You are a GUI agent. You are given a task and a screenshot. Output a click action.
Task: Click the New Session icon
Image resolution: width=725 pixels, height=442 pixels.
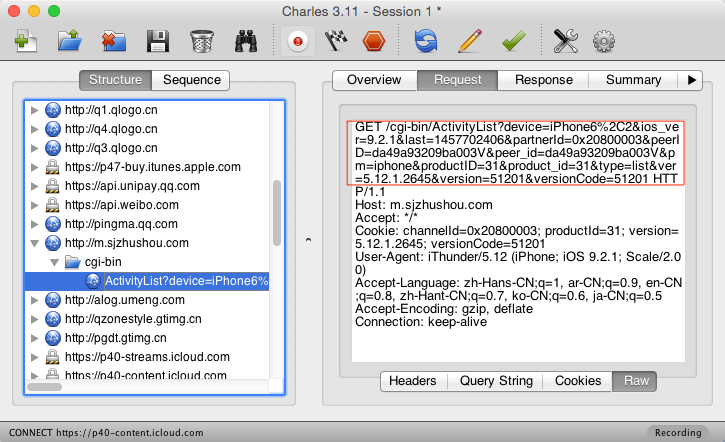(x=25, y=41)
